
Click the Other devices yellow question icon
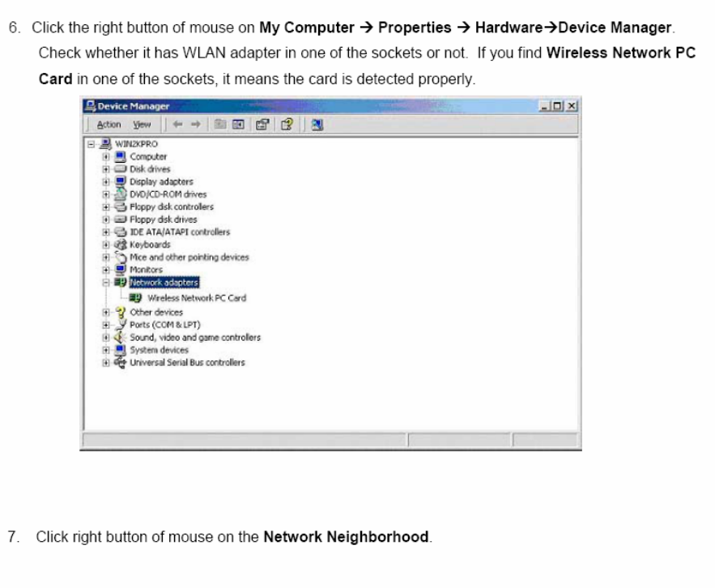121,313
